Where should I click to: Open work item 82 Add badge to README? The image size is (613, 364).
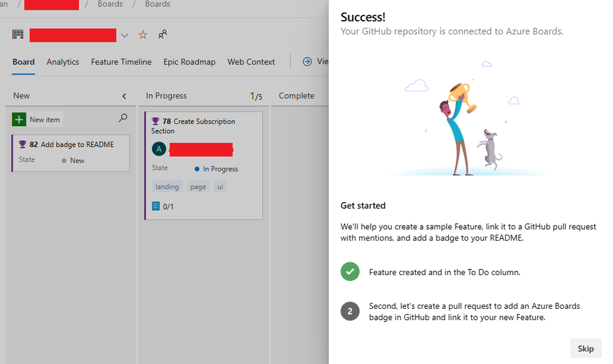pos(77,145)
